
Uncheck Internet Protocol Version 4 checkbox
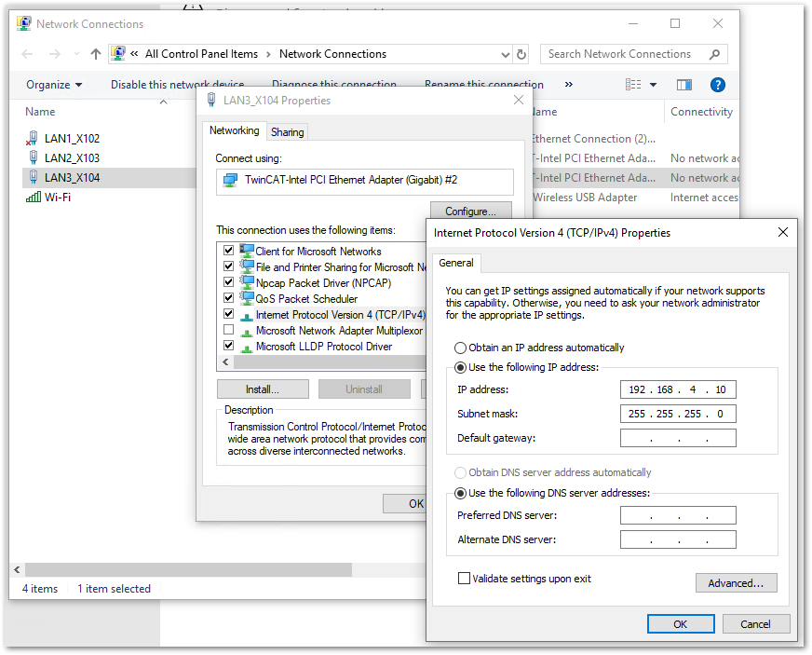coord(228,314)
